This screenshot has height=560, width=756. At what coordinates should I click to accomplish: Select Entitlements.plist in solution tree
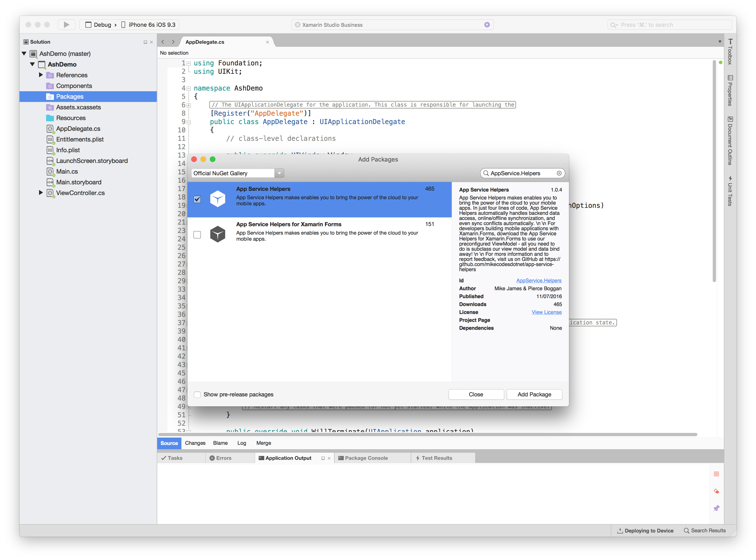[80, 139]
